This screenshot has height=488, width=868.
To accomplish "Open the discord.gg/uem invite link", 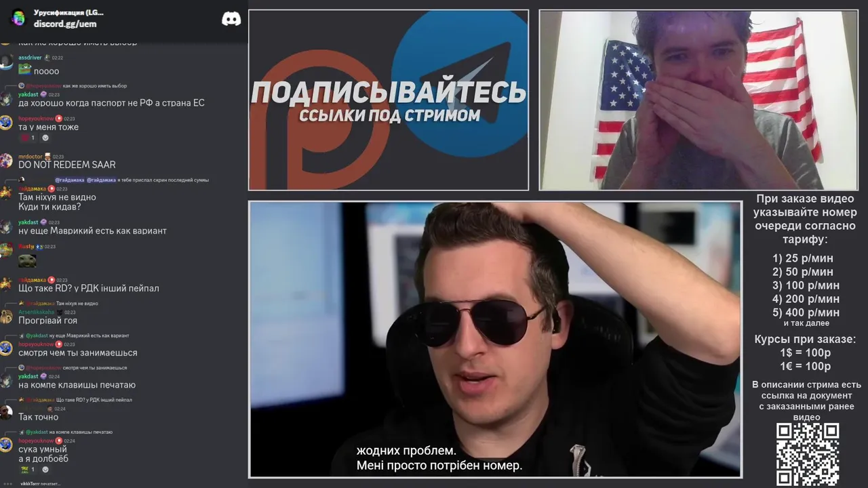I will [x=65, y=24].
